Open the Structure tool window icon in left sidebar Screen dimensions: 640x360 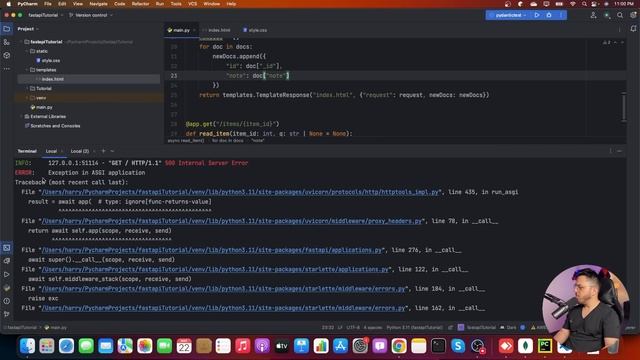coord(7,42)
